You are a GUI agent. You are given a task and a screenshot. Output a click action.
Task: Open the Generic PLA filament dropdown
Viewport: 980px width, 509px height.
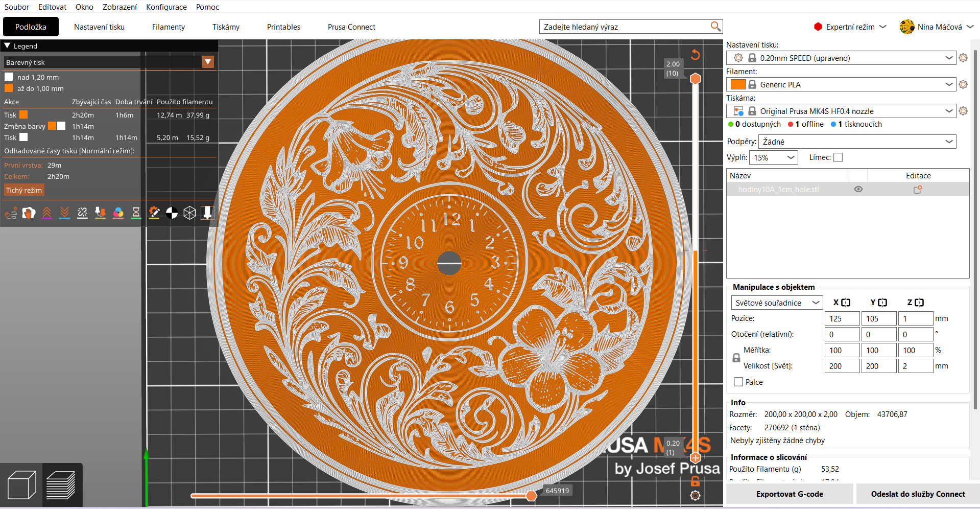pos(841,84)
